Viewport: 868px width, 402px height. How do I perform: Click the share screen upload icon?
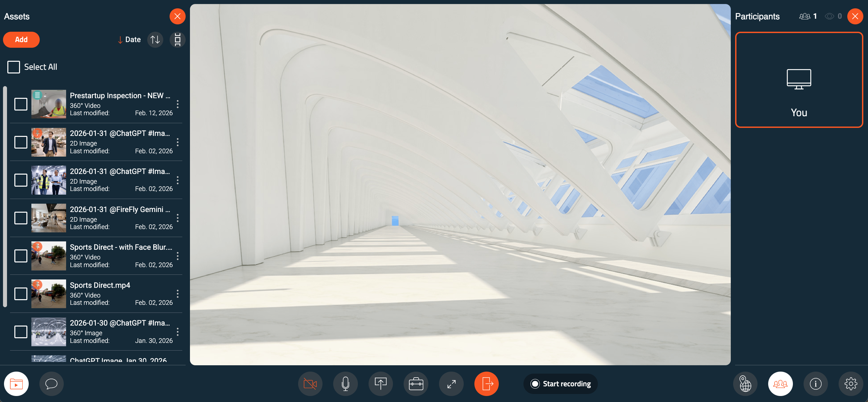point(381,383)
